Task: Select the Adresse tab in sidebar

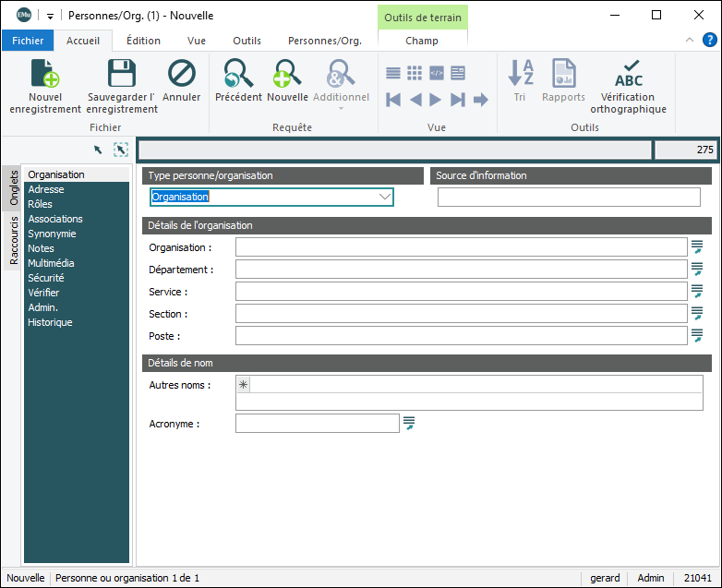Action: pos(46,189)
